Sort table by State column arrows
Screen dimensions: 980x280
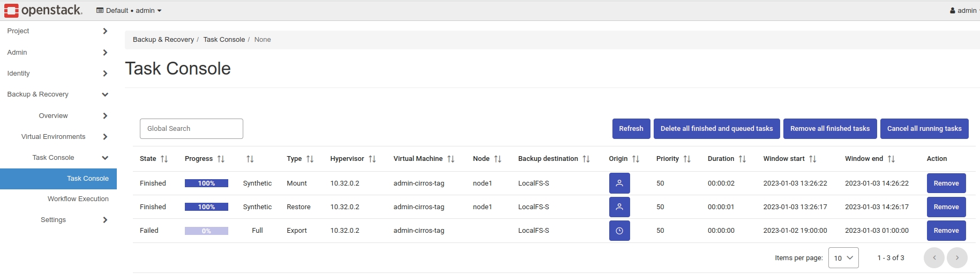point(164,159)
